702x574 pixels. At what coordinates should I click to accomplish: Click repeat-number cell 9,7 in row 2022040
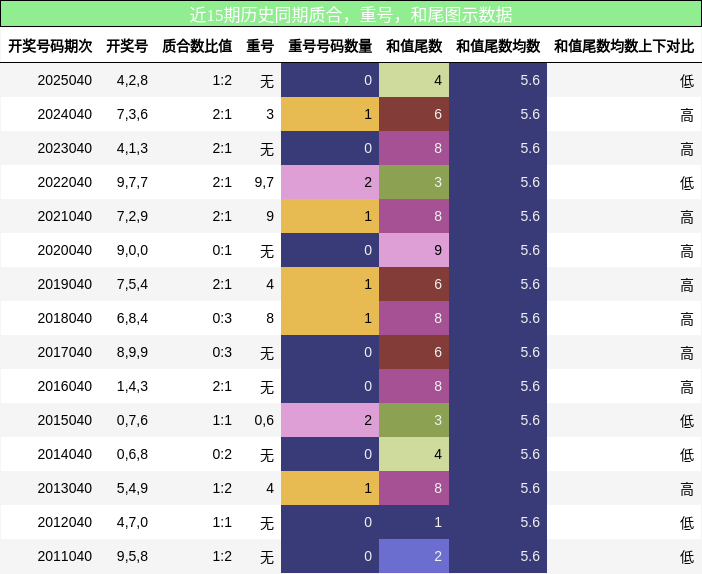pyautogui.click(x=264, y=182)
